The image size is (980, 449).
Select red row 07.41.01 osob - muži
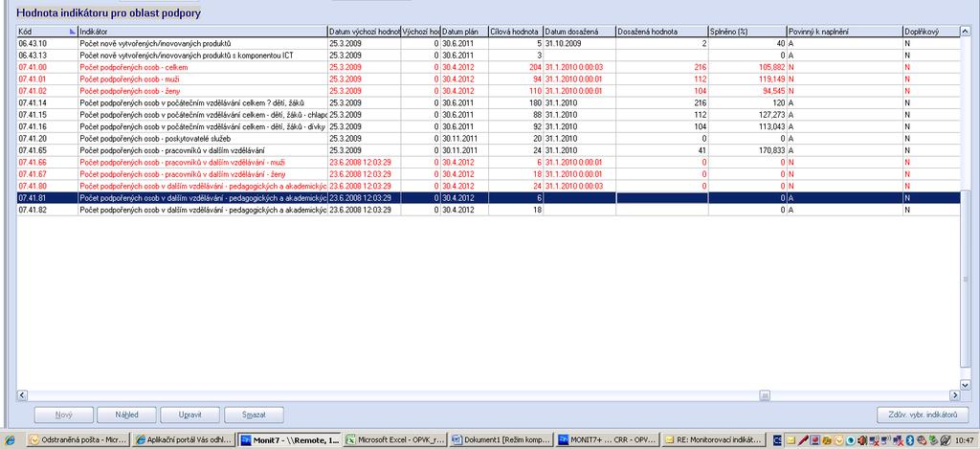(488, 79)
